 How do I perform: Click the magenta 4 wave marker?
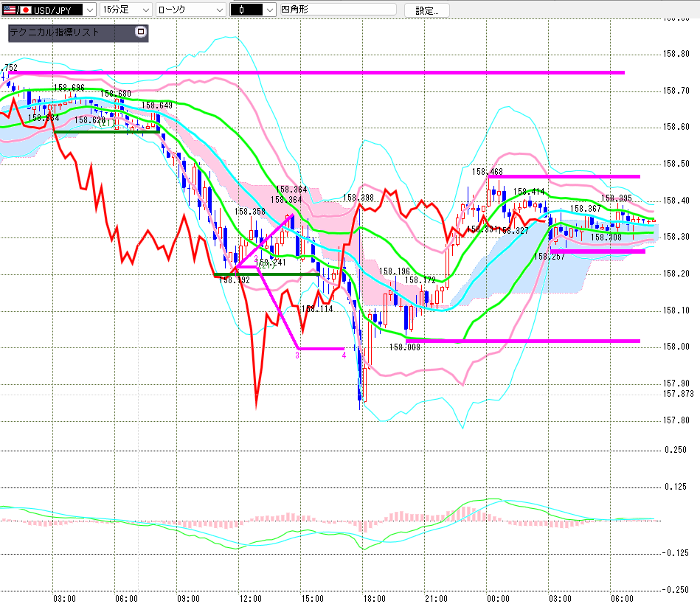[344, 355]
